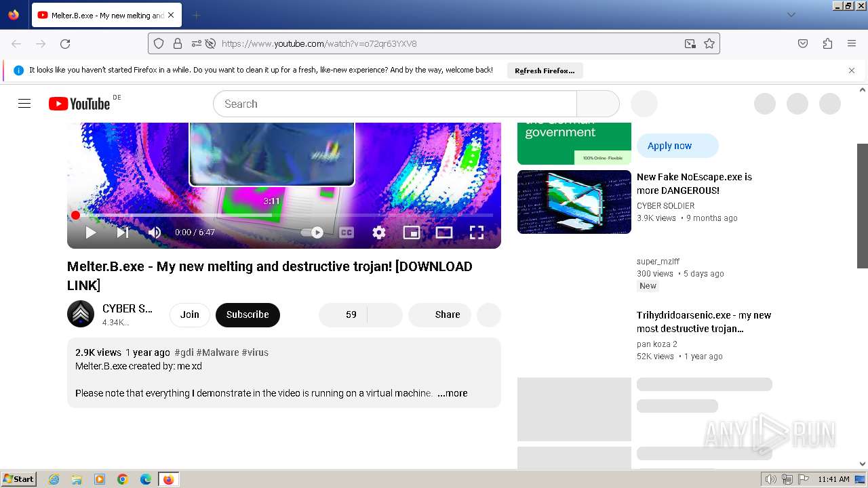Toggle closed captions on video
The height and width of the screenshot is (488, 868).
point(347,232)
